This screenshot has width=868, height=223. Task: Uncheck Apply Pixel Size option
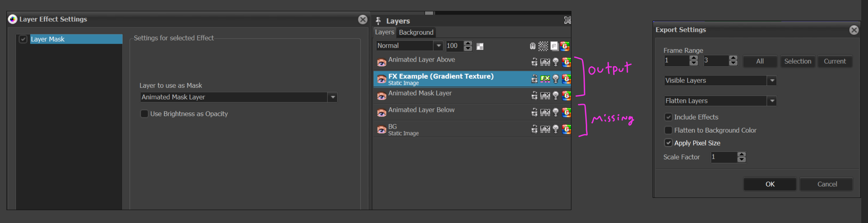coord(668,143)
